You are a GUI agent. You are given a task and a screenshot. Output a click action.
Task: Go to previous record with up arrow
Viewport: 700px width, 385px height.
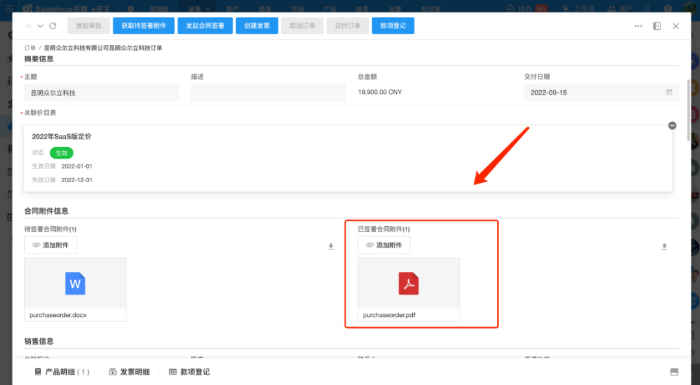pyautogui.click(x=29, y=26)
